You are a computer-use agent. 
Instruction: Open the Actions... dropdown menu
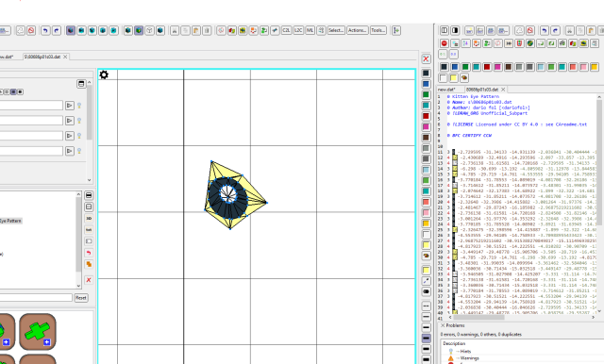coord(358,30)
